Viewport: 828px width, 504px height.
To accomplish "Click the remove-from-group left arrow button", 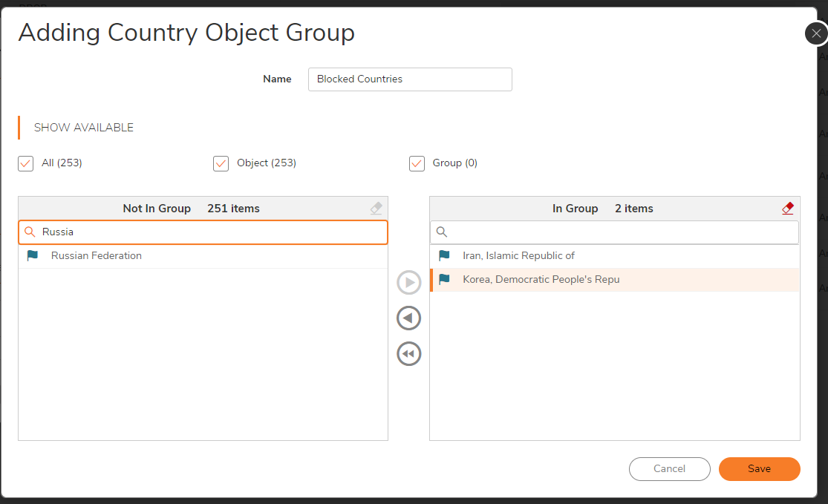I will [408, 318].
